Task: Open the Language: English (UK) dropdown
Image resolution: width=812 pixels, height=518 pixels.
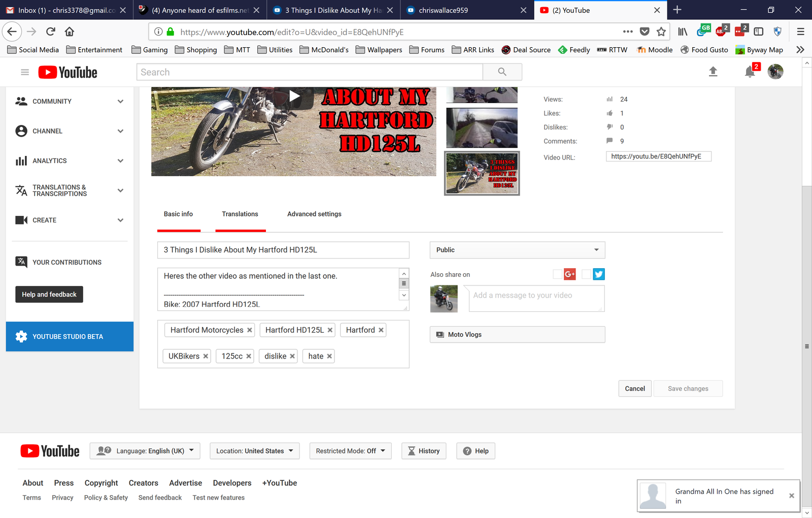Action: pos(145,451)
